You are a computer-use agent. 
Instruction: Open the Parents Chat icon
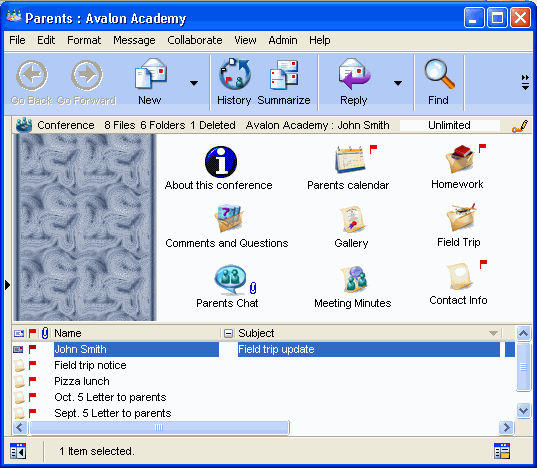230,279
